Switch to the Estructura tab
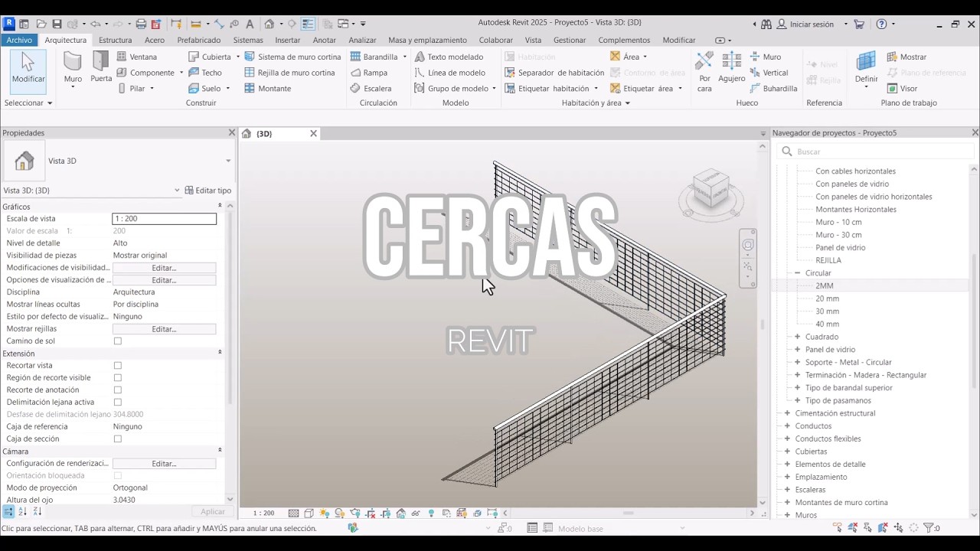This screenshot has height=551, width=980. pos(115,40)
